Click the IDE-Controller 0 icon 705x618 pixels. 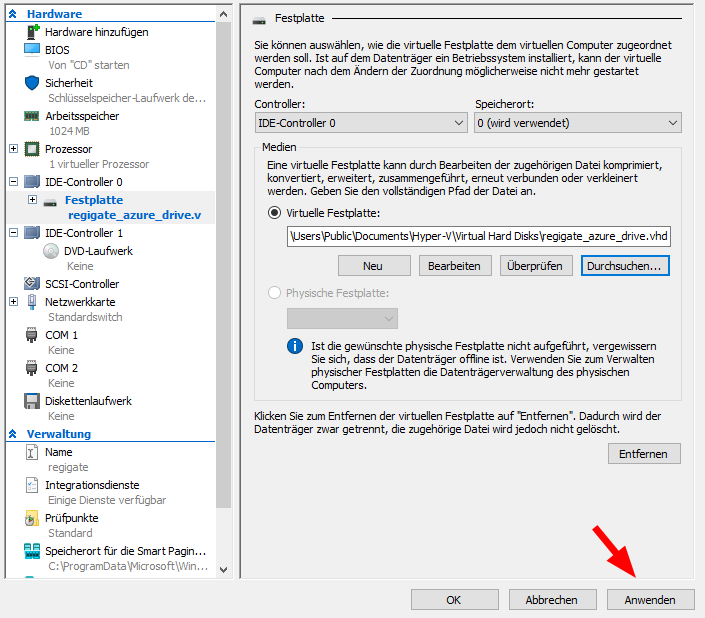pyautogui.click(x=32, y=182)
